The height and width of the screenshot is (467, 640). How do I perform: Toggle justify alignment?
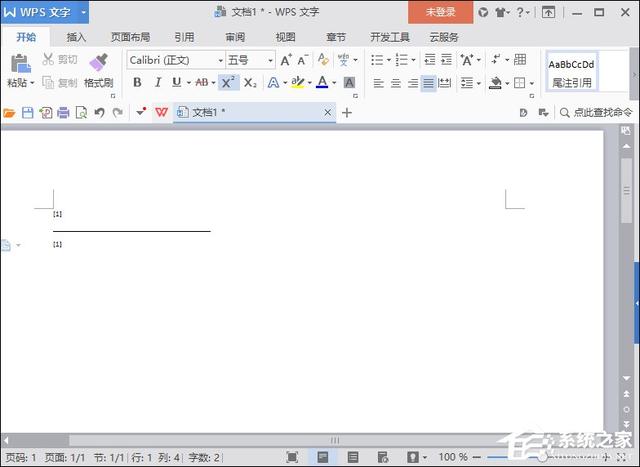click(429, 83)
